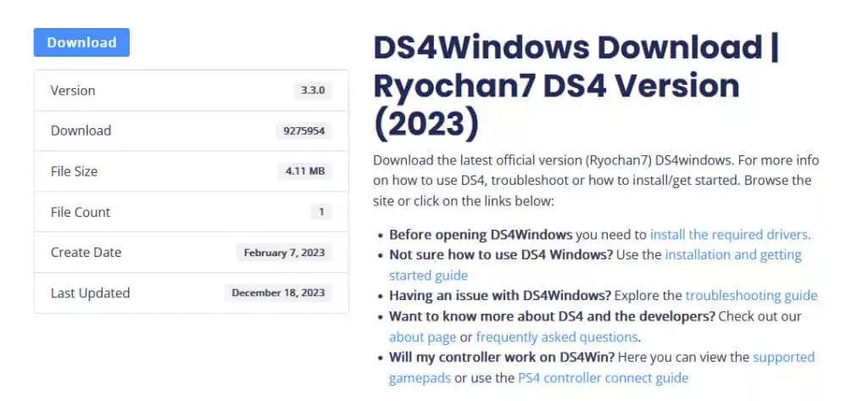Viewport: 868px width, 401px height.
Task: Click the Create Date row label
Action: (x=86, y=252)
